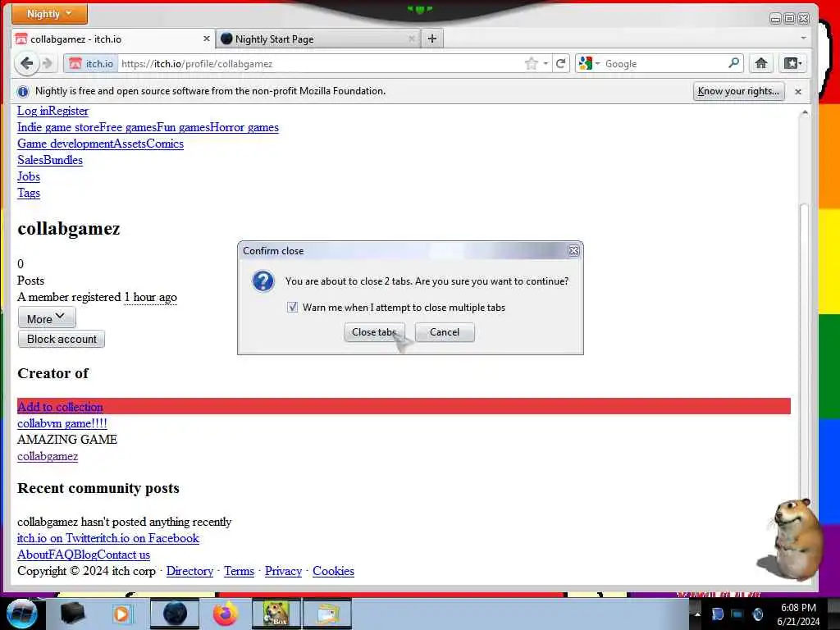Image resolution: width=840 pixels, height=630 pixels.
Task: Reload the page with the refresh icon
Action: click(561, 64)
